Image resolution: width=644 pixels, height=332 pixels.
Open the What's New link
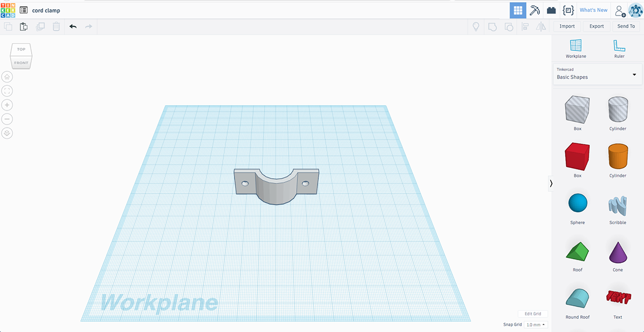click(594, 10)
